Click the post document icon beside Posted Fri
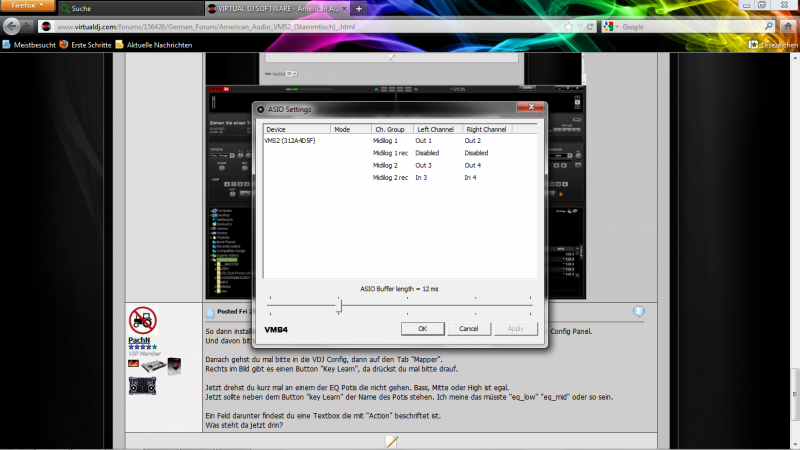This screenshot has width=800, height=450. (x=210, y=313)
